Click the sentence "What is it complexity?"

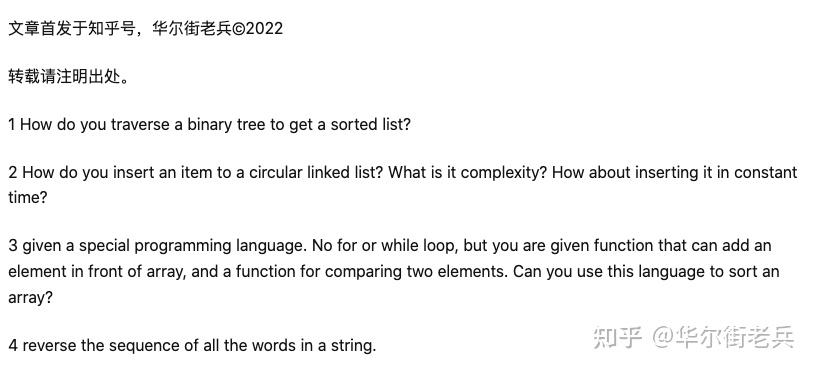point(468,173)
